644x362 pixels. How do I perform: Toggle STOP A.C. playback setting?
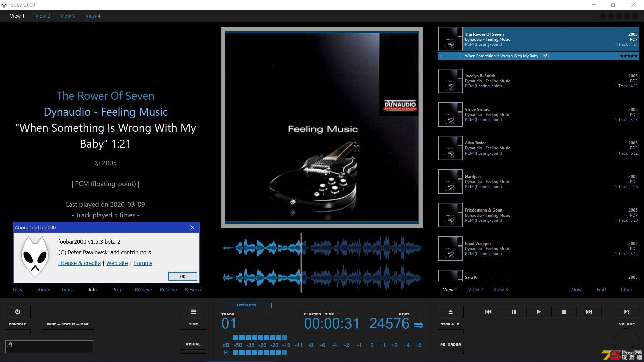point(451,331)
